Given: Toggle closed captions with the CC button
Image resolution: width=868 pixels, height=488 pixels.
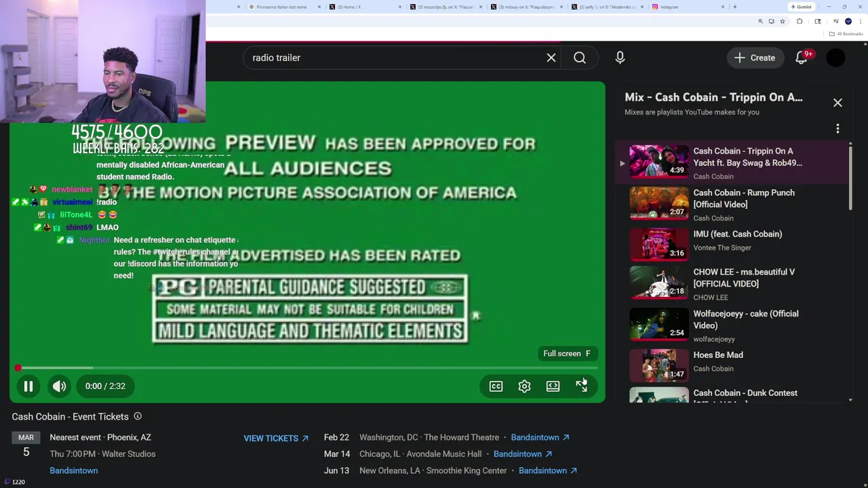Looking at the screenshot, I should [x=496, y=386].
